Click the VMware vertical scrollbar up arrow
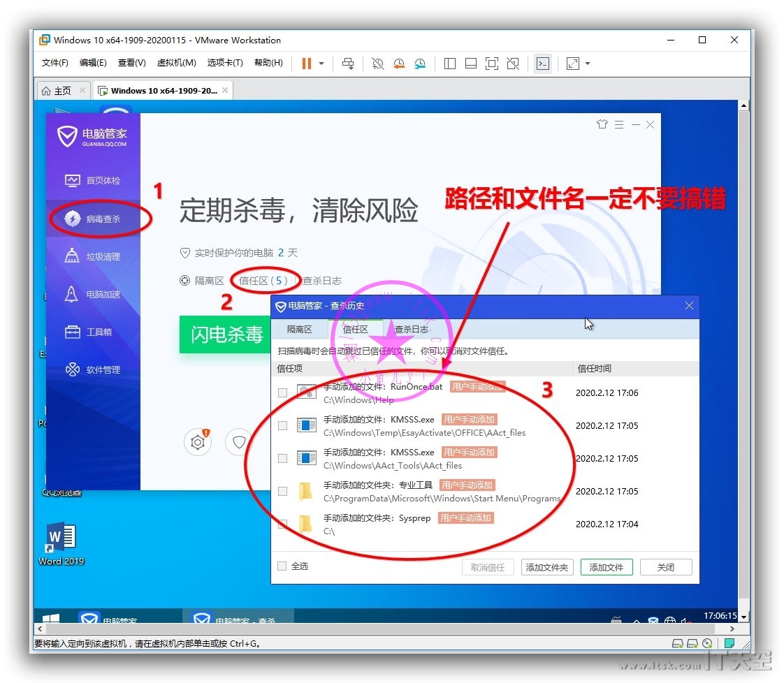This screenshot has height=683, width=784. click(x=744, y=105)
